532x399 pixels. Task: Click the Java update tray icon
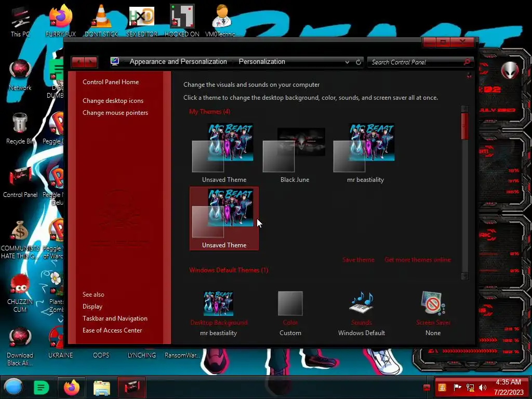point(442,388)
